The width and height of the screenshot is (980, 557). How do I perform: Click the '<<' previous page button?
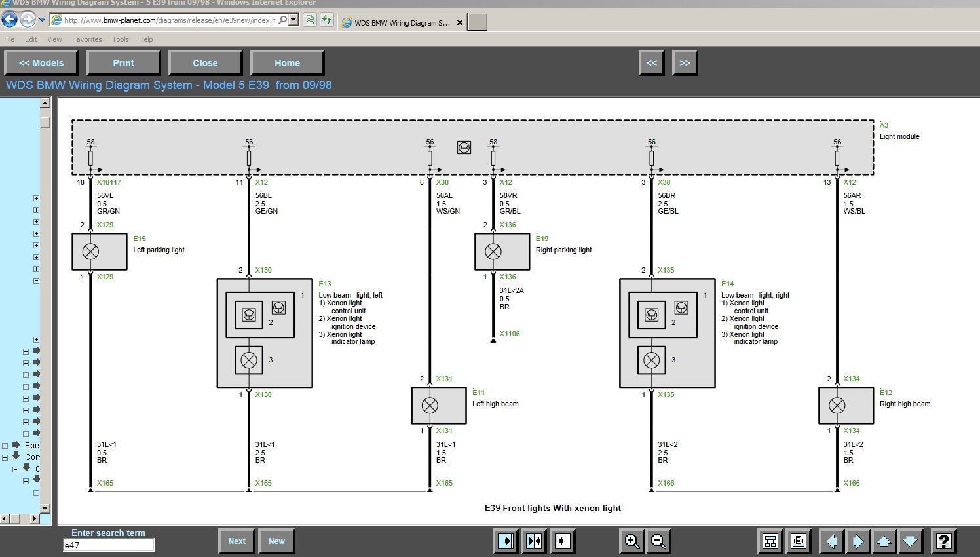pos(651,63)
